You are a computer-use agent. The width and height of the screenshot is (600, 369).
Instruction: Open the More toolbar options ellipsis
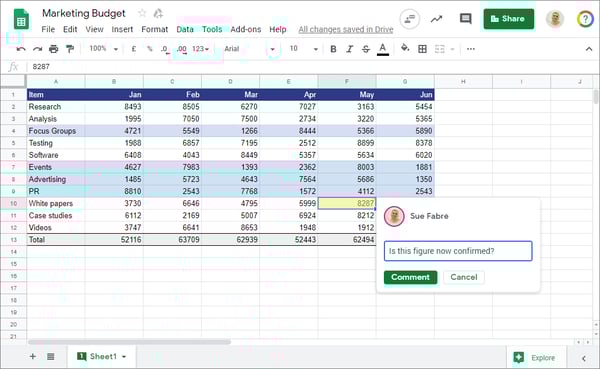pos(471,49)
